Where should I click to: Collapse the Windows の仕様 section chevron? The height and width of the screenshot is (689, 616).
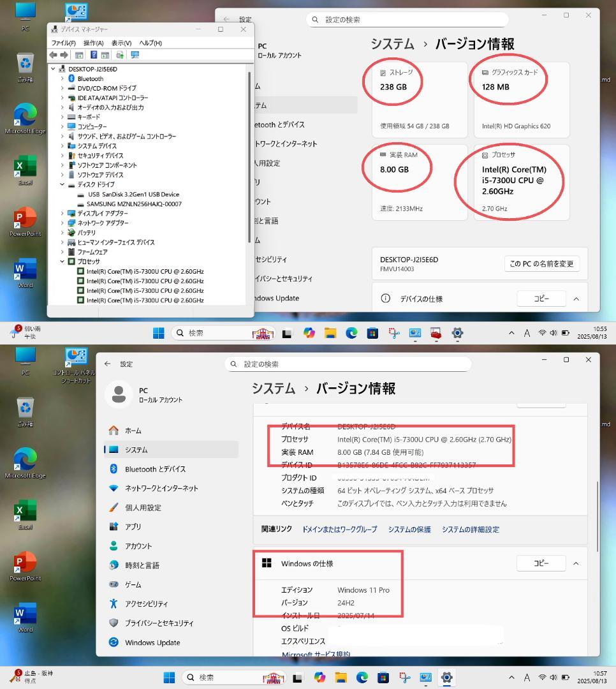(x=576, y=563)
